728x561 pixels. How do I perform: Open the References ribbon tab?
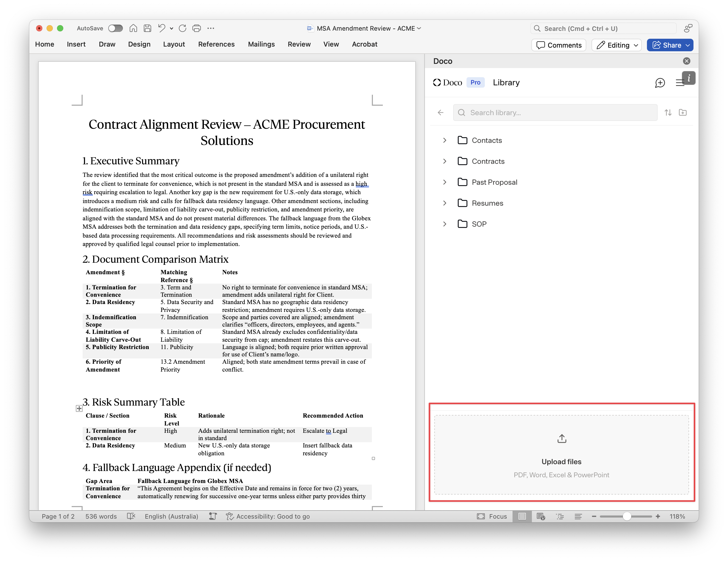pyautogui.click(x=216, y=44)
